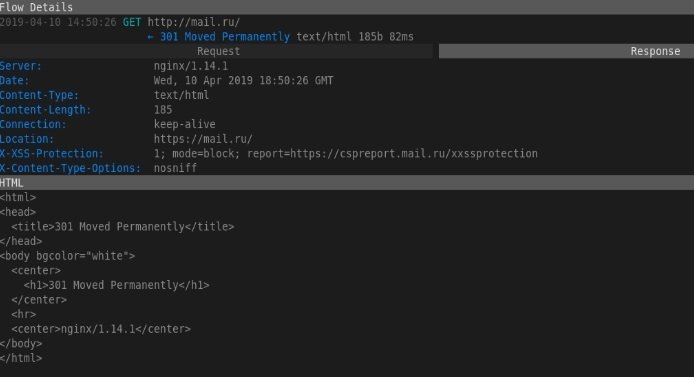Image resolution: width=694 pixels, height=377 pixels.
Task: Click the h1 301 Moved Permanently line
Action: click(116, 285)
